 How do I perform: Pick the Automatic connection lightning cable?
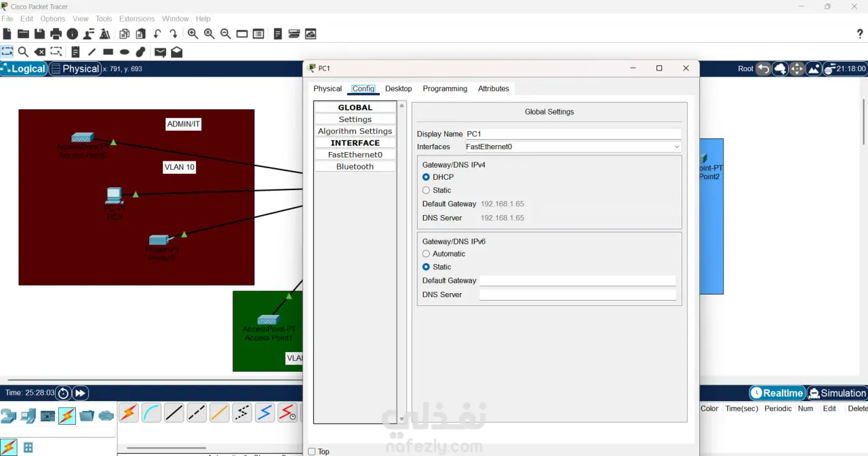[x=129, y=412]
